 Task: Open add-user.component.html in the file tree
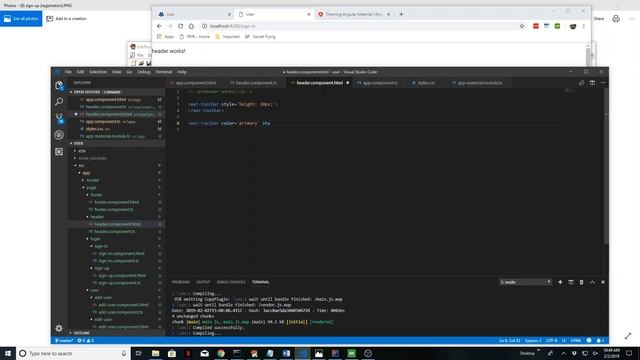123,305
